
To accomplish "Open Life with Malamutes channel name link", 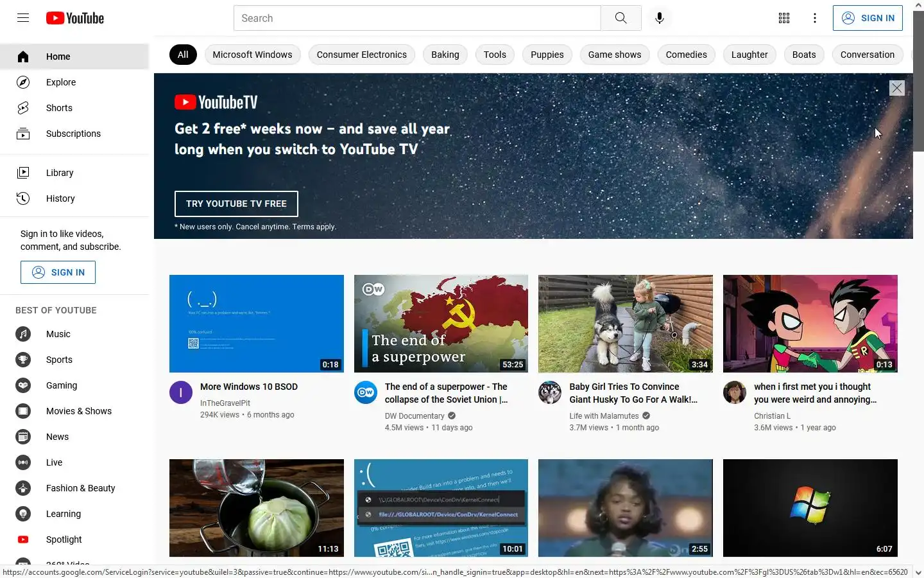I will 604,416.
